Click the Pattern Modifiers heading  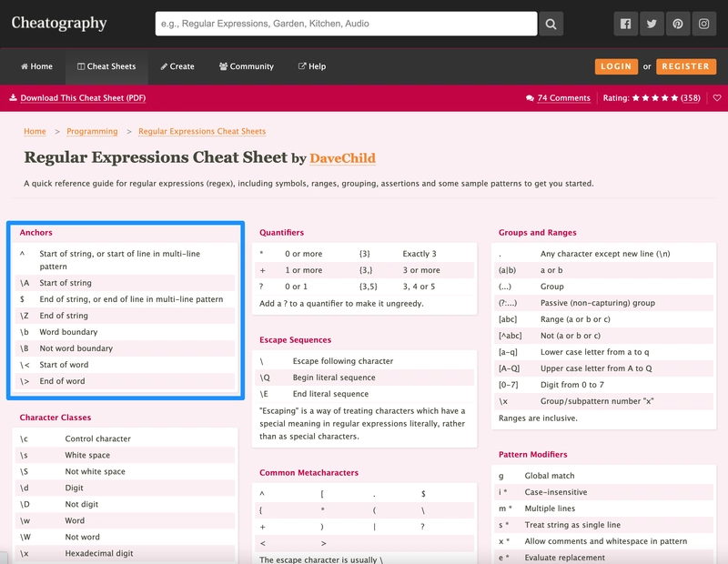[x=532, y=455]
